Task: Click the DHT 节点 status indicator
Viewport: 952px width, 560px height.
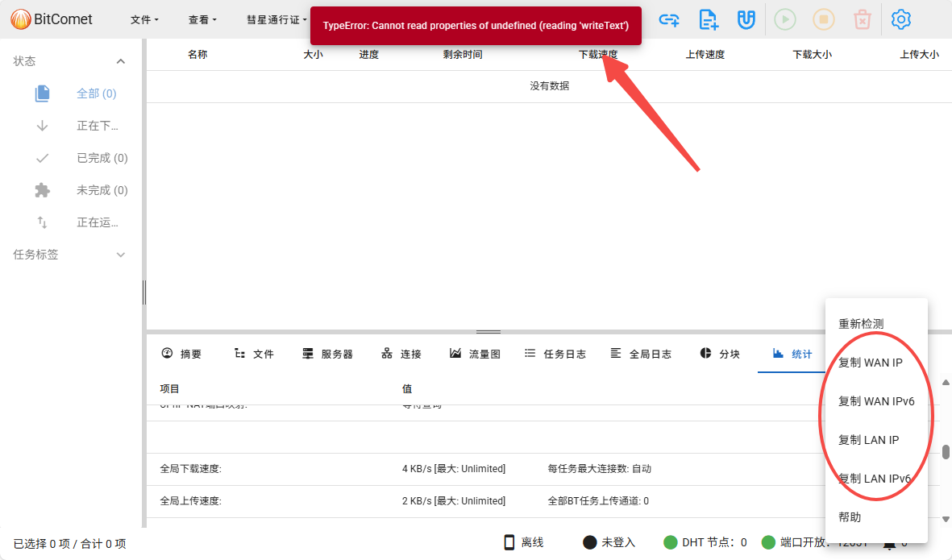Action: click(705, 542)
